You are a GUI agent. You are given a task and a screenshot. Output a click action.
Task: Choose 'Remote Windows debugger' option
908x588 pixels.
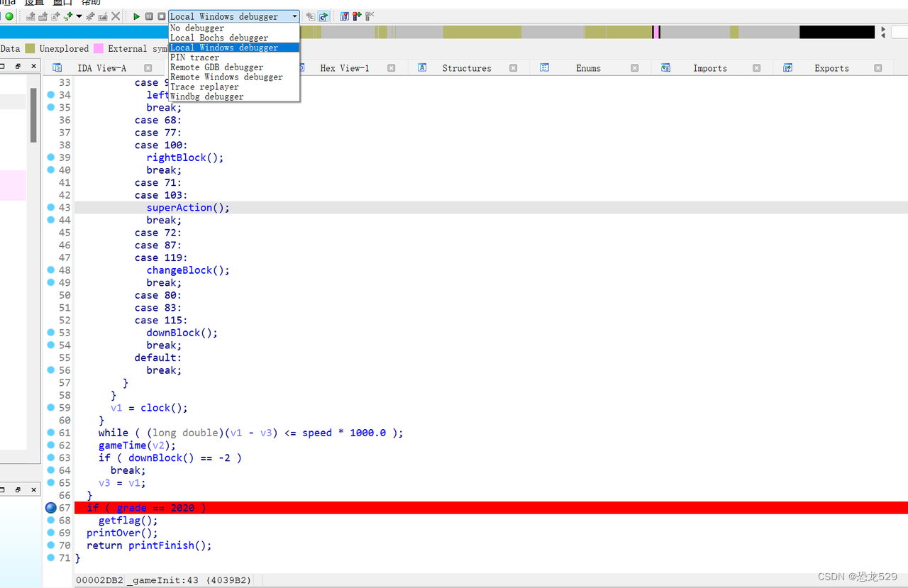234,77
